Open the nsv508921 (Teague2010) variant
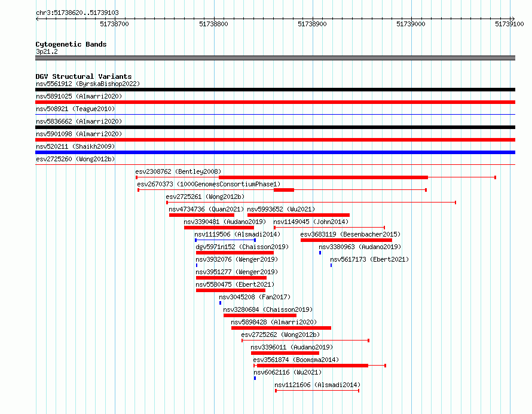532x414 pixels. (x=75, y=109)
